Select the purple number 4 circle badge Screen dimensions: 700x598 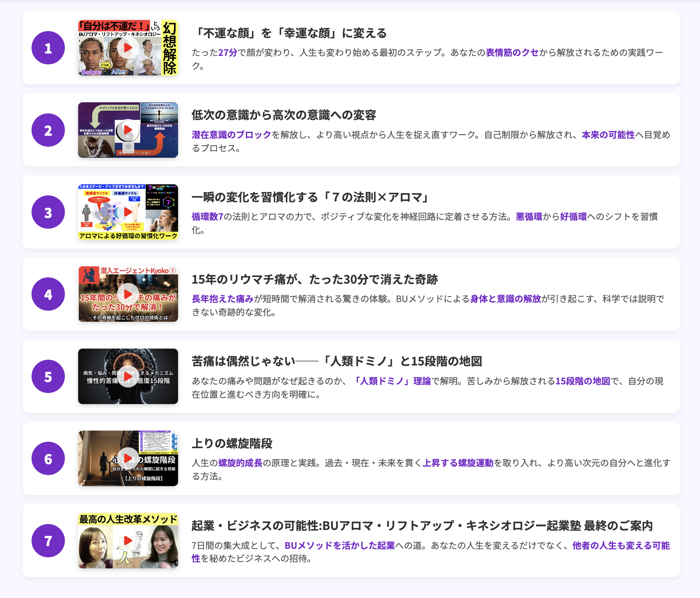[x=48, y=294]
